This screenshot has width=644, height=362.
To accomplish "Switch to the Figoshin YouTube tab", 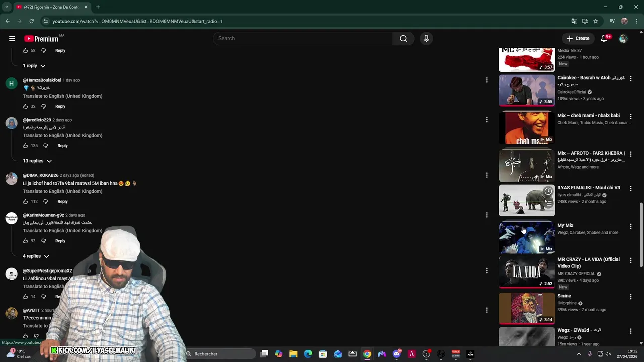I will click(52, 7).
